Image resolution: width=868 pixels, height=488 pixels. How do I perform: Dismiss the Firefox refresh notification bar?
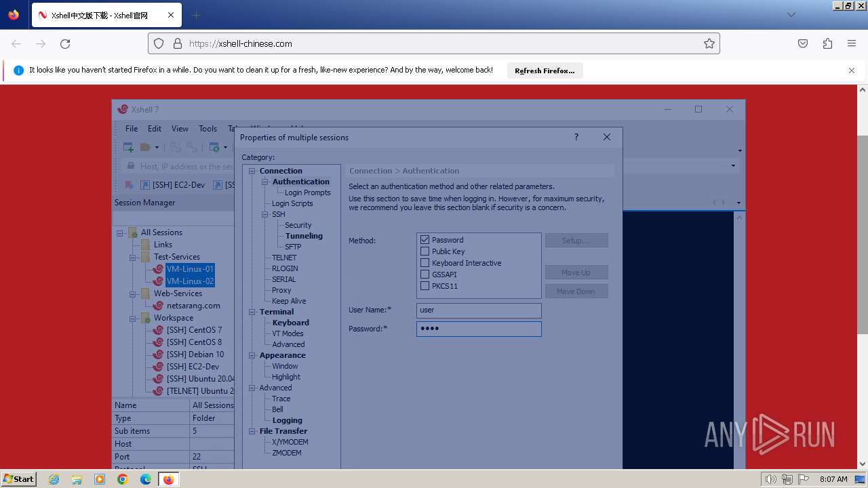point(852,70)
